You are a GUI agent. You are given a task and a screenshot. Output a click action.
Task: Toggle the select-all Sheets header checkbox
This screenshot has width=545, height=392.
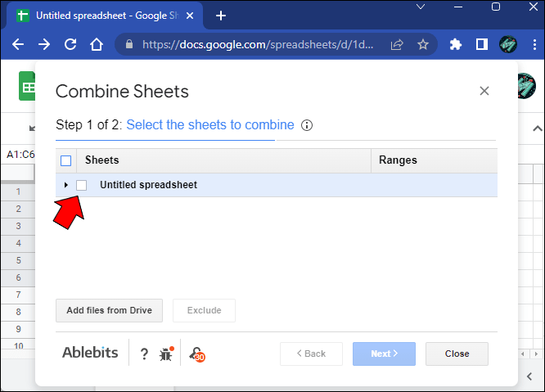tap(66, 160)
